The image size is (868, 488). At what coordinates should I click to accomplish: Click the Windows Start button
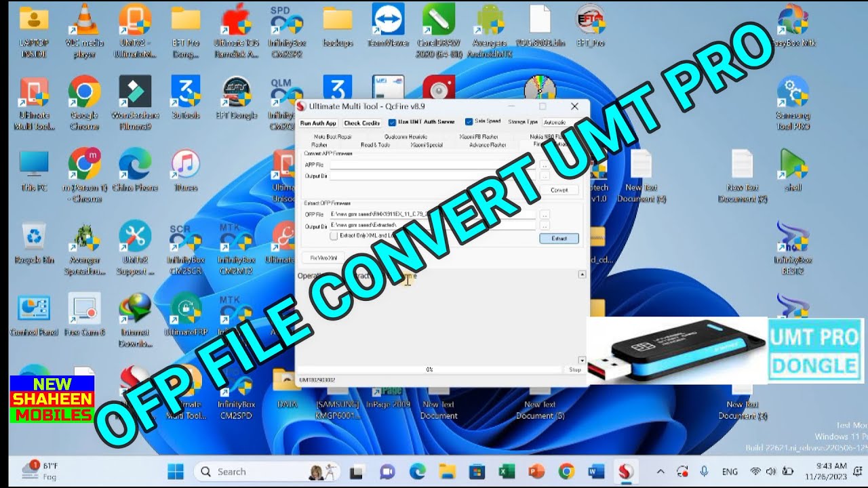coord(176,471)
